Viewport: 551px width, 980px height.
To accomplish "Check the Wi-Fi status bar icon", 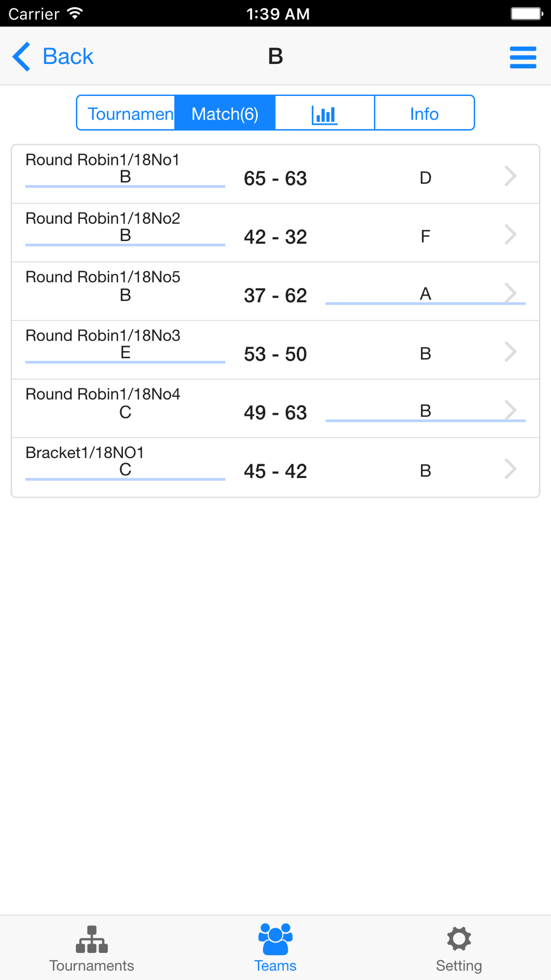I will [x=74, y=13].
